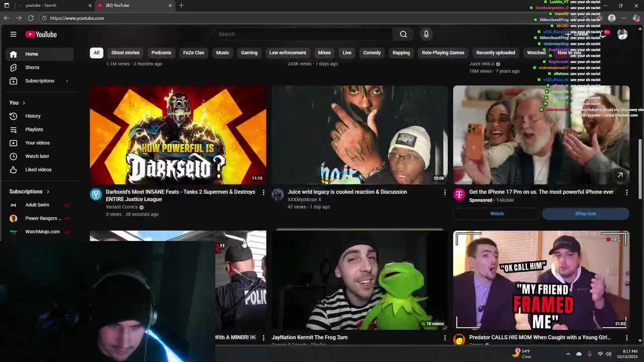Open Variant Comics channel name link

122,207
